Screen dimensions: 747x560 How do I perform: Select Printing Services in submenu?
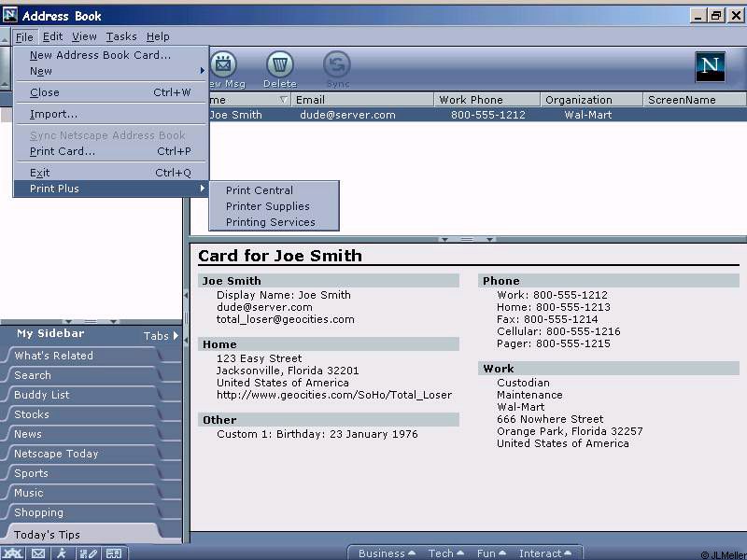pos(274,222)
